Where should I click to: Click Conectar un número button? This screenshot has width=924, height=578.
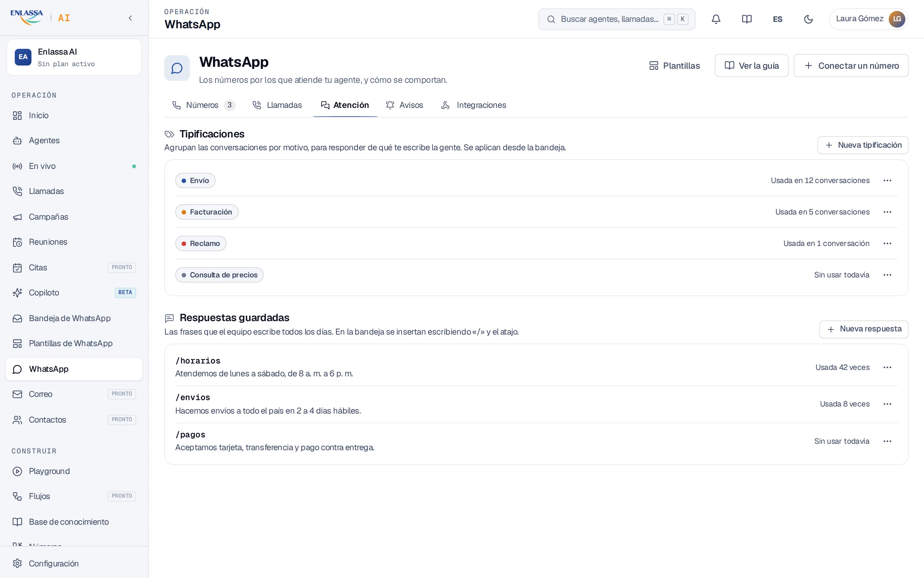(x=851, y=66)
